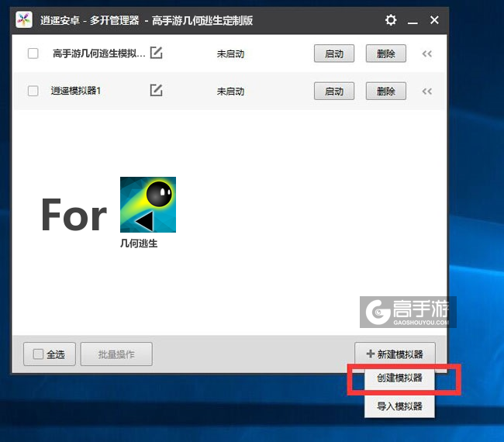Check the 全选 select-all box

(38, 354)
